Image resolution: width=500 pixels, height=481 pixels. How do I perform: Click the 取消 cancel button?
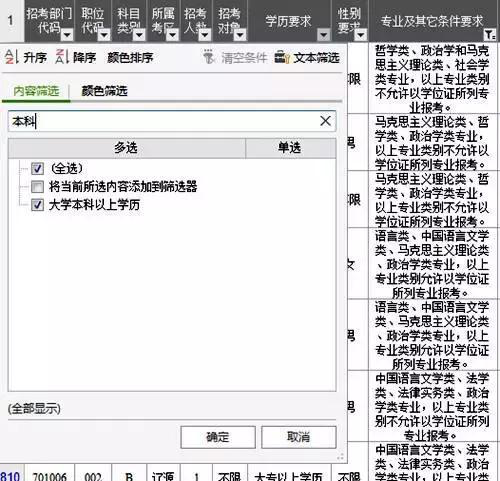299,437
